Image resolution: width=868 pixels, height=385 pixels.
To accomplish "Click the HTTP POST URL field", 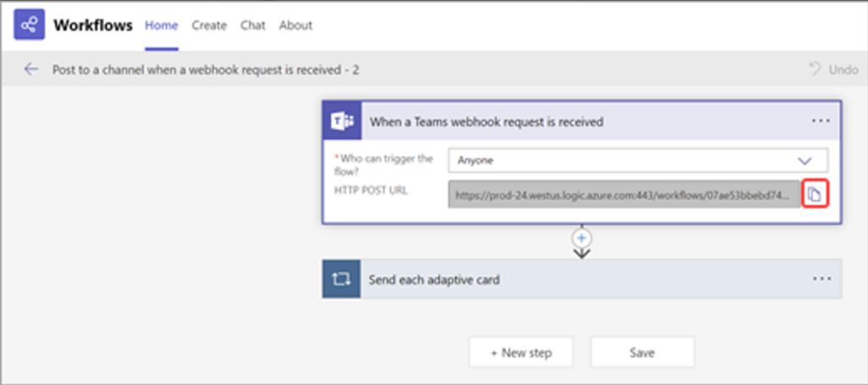I will [x=625, y=194].
